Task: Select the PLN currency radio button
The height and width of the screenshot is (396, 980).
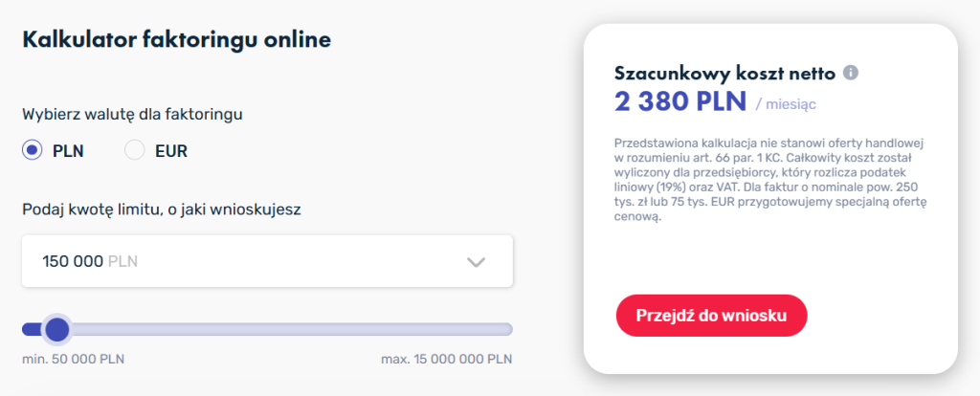Action: coord(33,150)
